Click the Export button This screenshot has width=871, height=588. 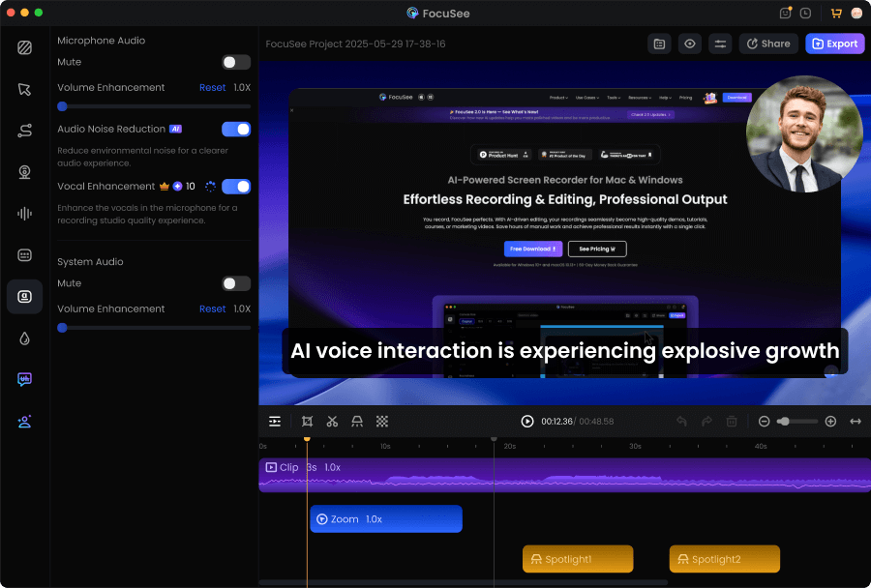[x=834, y=44]
